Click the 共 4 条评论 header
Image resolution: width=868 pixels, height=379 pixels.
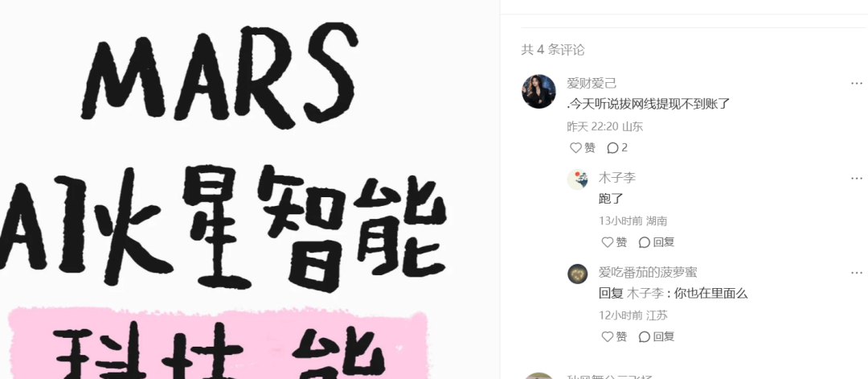pyautogui.click(x=552, y=50)
